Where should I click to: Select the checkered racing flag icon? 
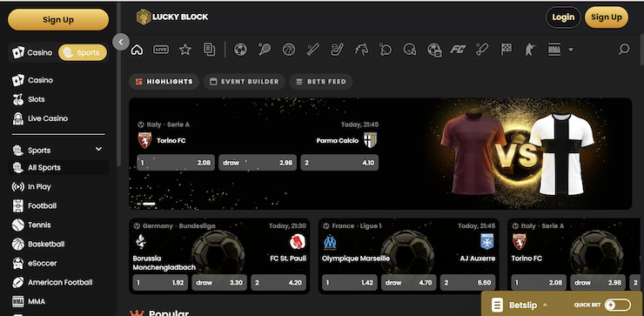tap(506, 50)
